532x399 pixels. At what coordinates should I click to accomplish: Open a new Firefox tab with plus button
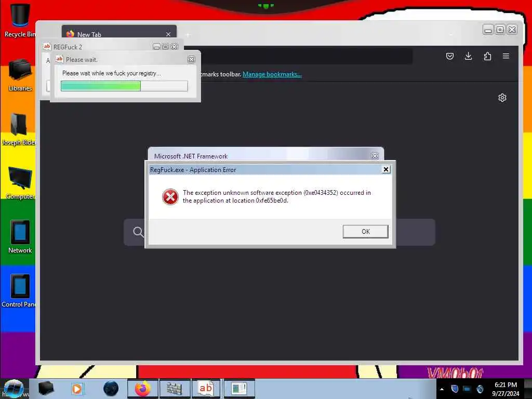(188, 35)
